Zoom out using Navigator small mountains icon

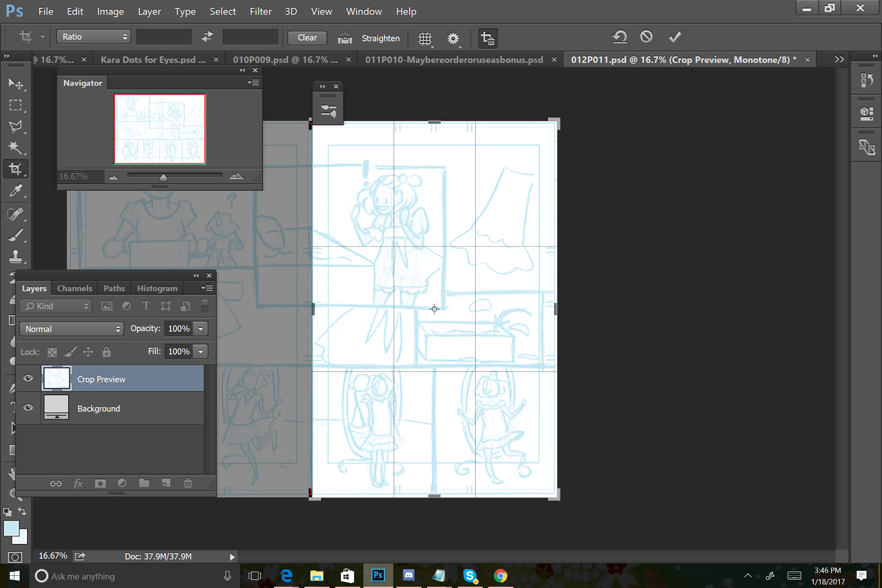click(x=113, y=177)
